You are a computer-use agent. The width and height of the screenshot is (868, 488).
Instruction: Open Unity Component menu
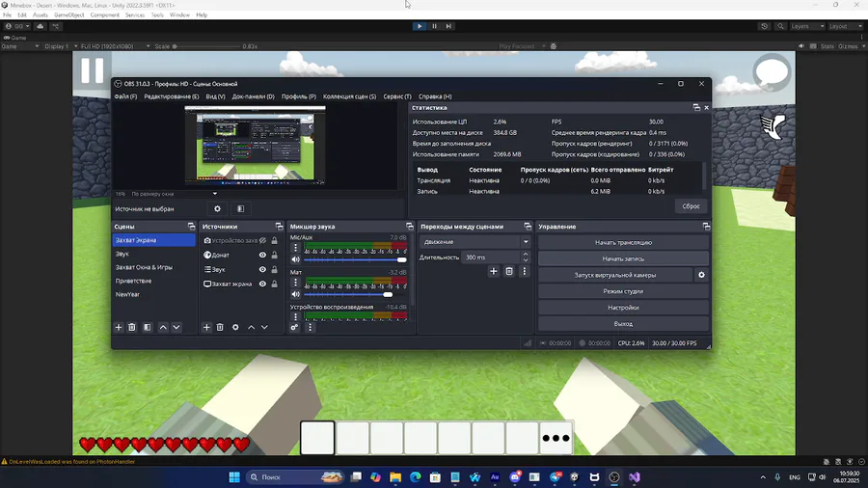pos(104,14)
